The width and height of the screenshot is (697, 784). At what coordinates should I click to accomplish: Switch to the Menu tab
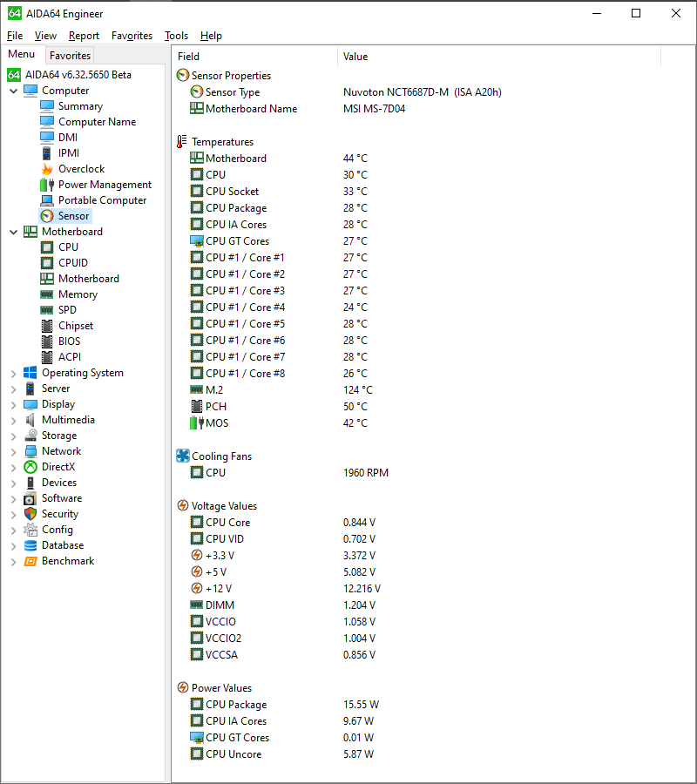coord(22,54)
